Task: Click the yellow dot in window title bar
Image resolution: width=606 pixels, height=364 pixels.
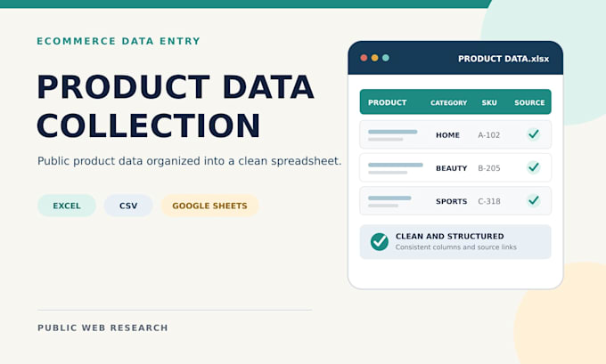Action: point(374,58)
